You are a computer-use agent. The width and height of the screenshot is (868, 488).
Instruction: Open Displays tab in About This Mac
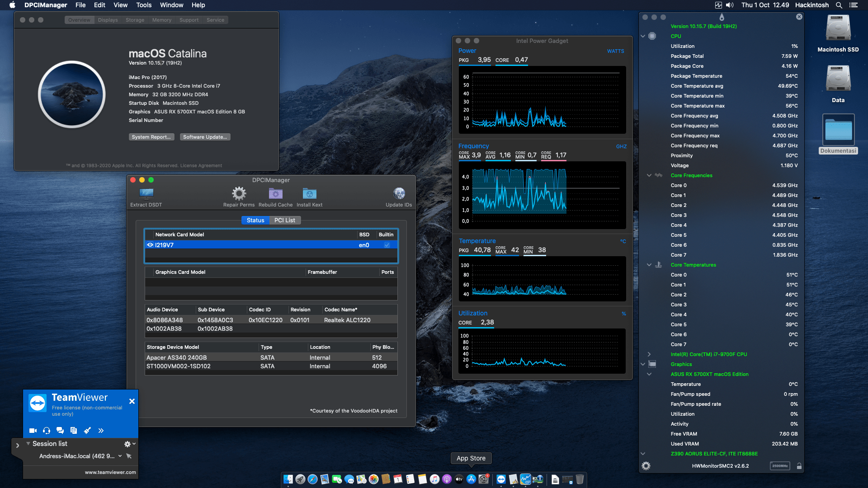coord(108,20)
